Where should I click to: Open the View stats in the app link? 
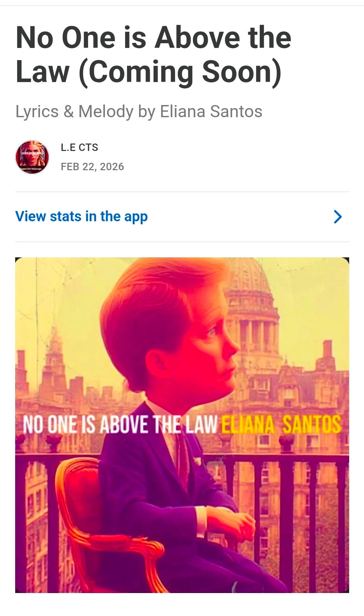(81, 216)
